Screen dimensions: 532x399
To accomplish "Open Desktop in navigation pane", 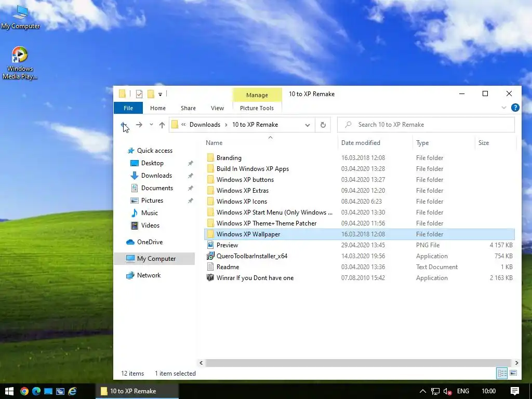I will tap(152, 163).
